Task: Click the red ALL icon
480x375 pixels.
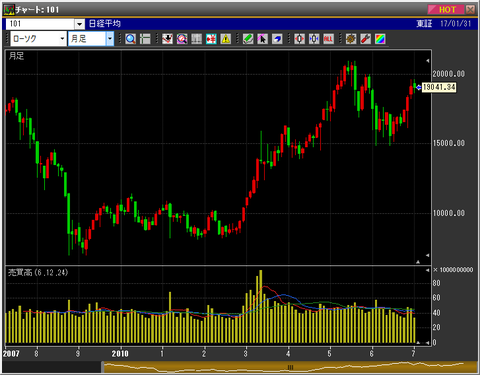Action: coord(328,39)
